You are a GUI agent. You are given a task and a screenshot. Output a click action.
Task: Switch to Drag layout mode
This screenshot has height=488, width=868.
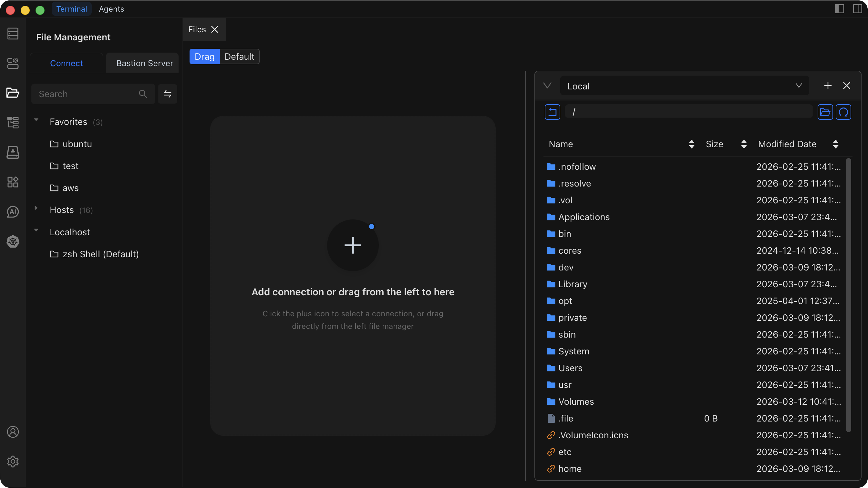pos(204,56)
